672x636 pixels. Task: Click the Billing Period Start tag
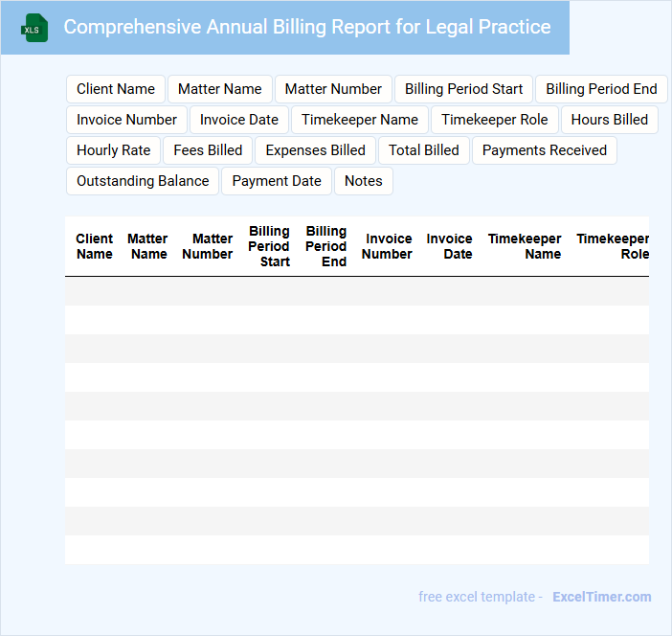pos(463,89)
